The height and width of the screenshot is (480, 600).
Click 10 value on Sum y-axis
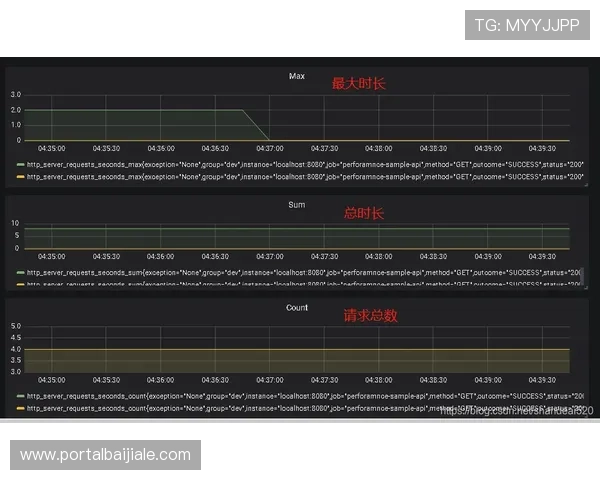[15, 223]
